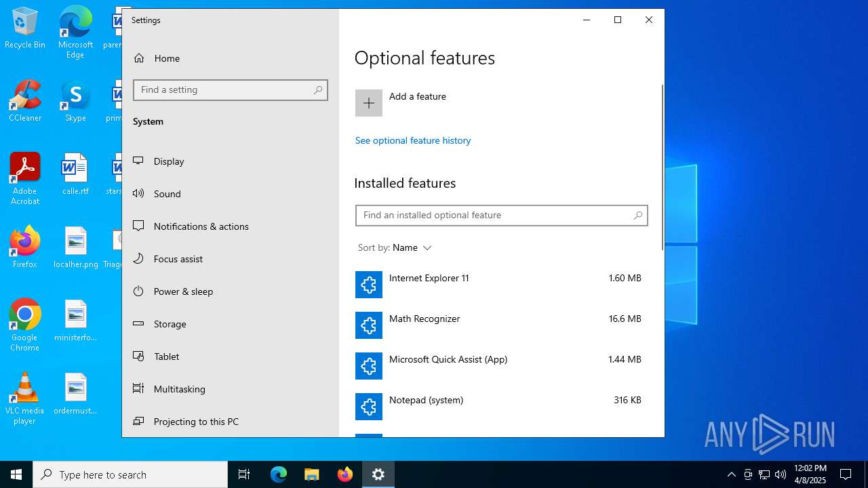Click the Add a feature label
868x488 pixels.
pyautogui.click(x=418, y=96)
